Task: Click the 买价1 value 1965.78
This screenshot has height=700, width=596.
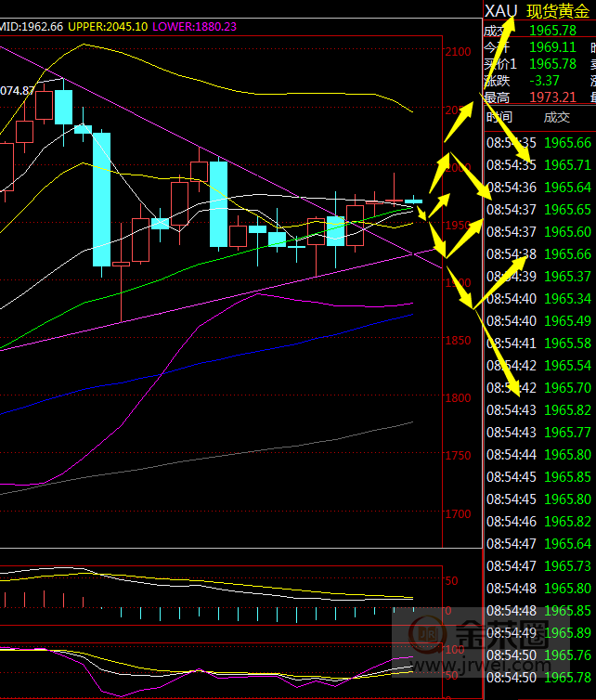Action: click(x=552, y=64)
